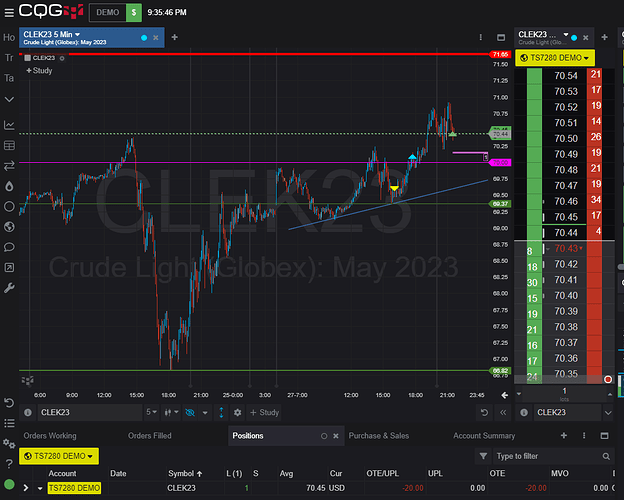The width and height of the screenshot is (624, 500).
Task: Toggle the eye visibility control below chart
Action: [x=191, y=412]
